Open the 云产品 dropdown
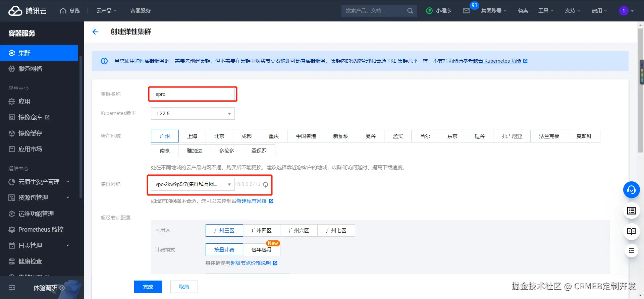644x299 pixels. coord(106,11)
